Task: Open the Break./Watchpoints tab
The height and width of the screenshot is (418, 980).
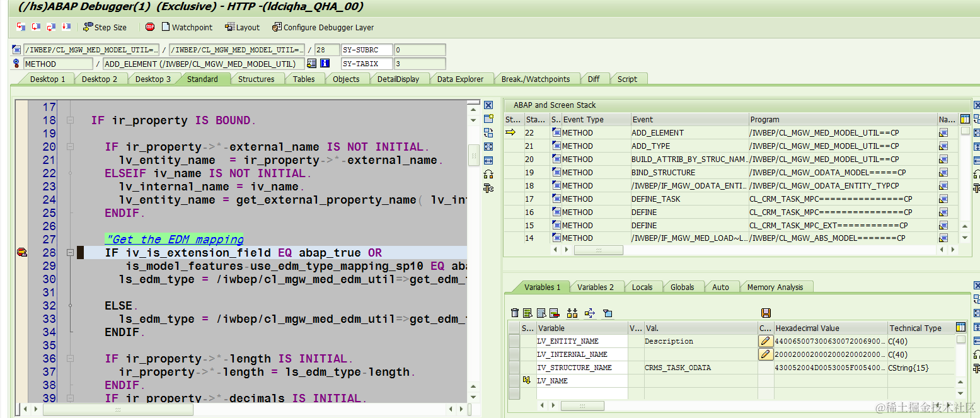Action: coord(536,79)
